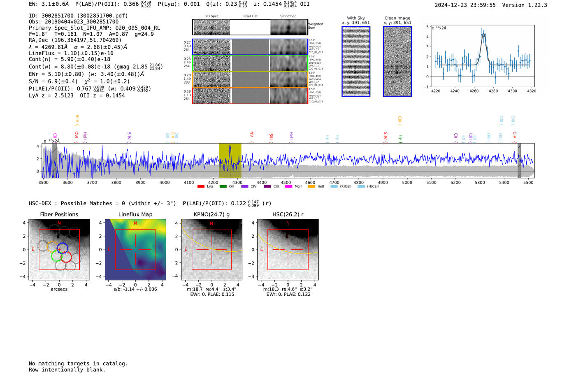This screenshot has height=392, width=576.
Task: Click the (H)CaII legend swatch
Action: point(361,187)
